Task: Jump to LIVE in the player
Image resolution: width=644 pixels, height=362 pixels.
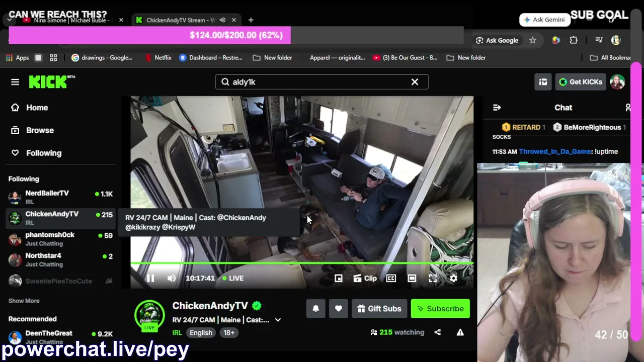Action: [233, 278]
